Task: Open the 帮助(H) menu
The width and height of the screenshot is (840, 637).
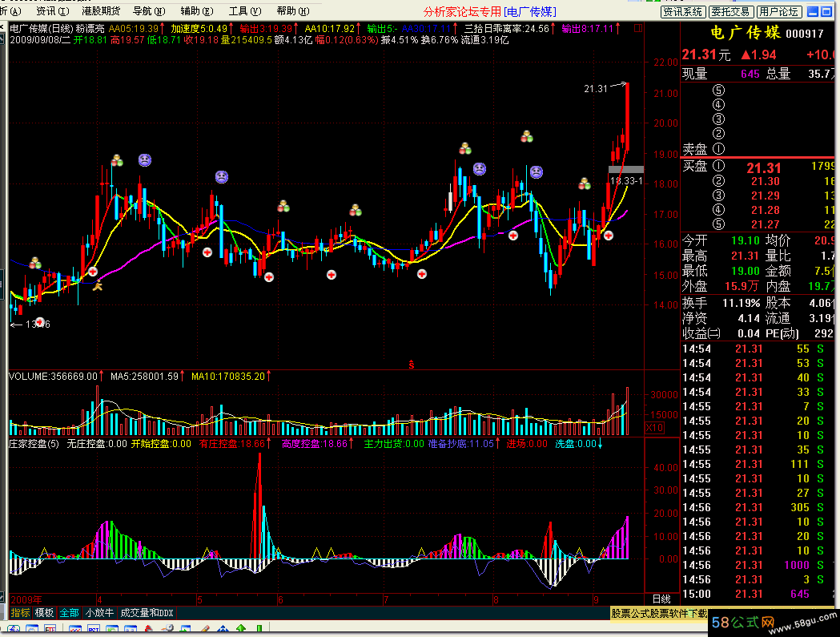Action: 293,10
